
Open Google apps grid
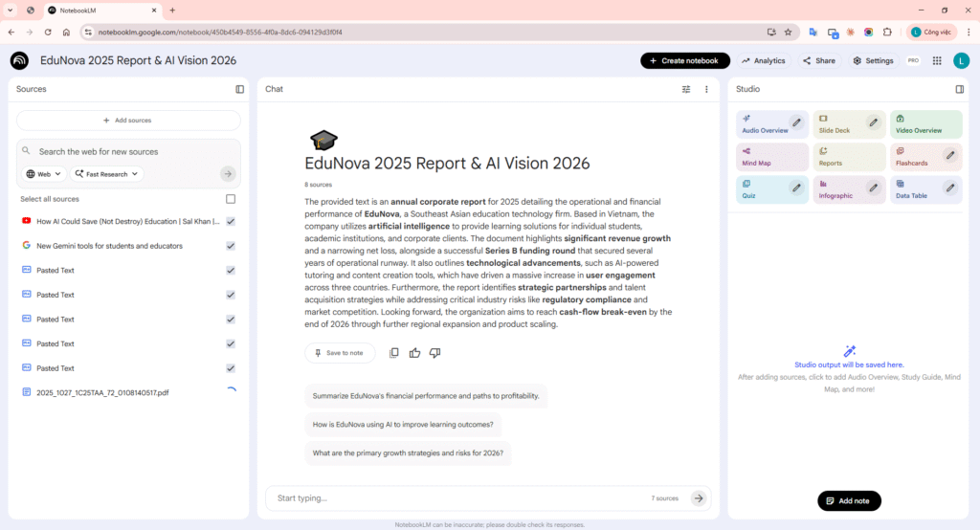pyautogui.click(x=936, y=60)
